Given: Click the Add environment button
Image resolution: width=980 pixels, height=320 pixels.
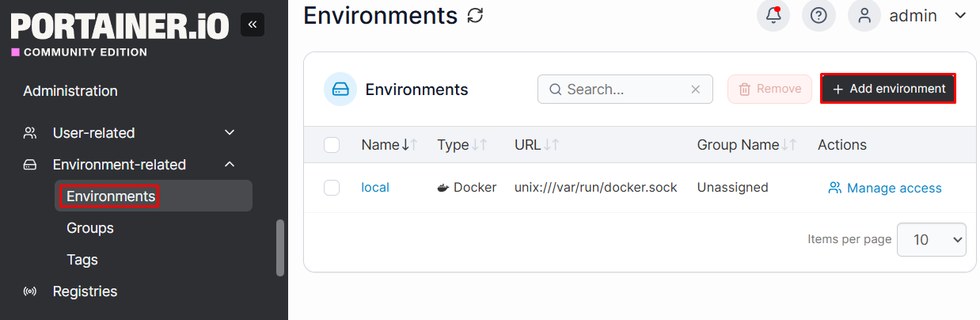Looking at the screenshot, I should [889, 89].
